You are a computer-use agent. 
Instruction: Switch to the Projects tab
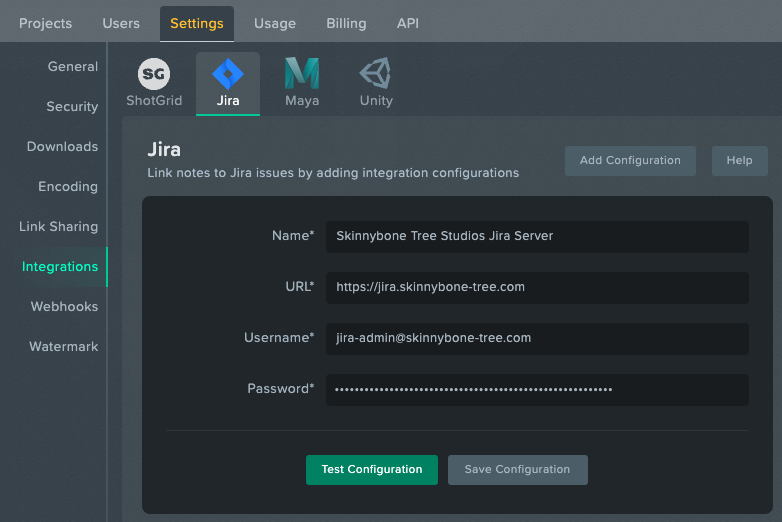coord(45,23)
